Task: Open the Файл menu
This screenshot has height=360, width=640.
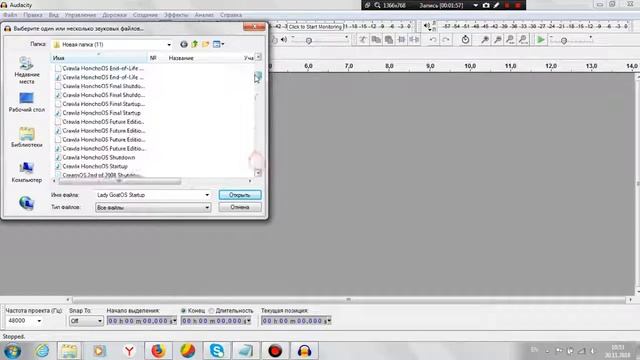Action: pos(10,15)
